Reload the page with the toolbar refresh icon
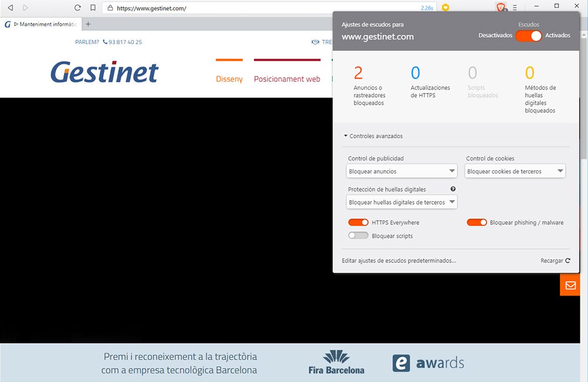 pos(77,6)
